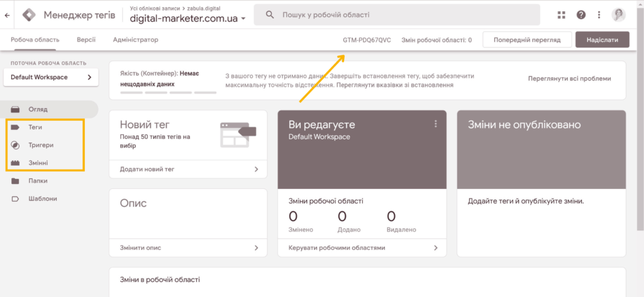Click the search magnifier icon
Image resolution: width=644 pixels, height=297 pixels.
click(x=270, y=15)
